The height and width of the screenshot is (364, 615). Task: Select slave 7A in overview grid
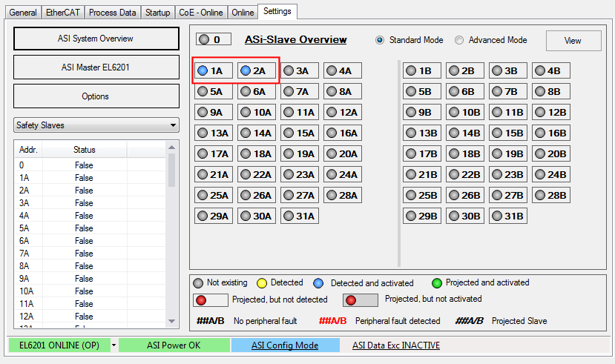300,91
